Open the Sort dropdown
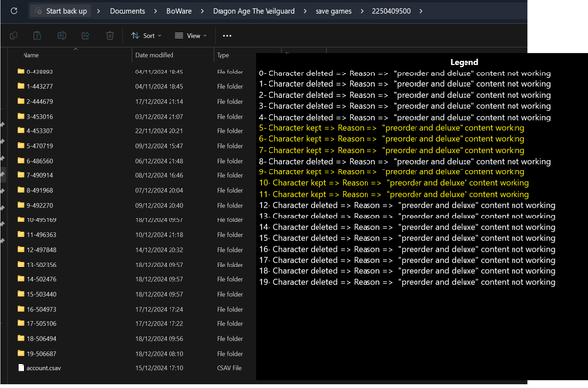The image size is (588, 388). click(146, 36)
